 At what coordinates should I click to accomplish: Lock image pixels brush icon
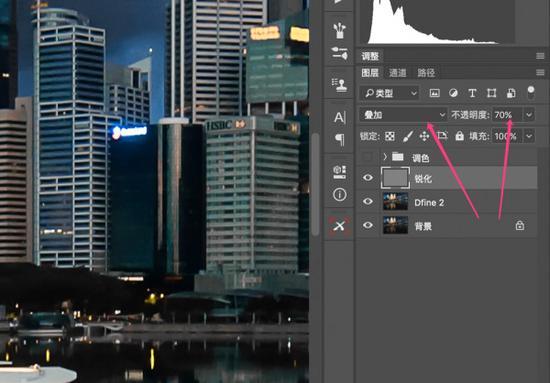tap(408, 136)
